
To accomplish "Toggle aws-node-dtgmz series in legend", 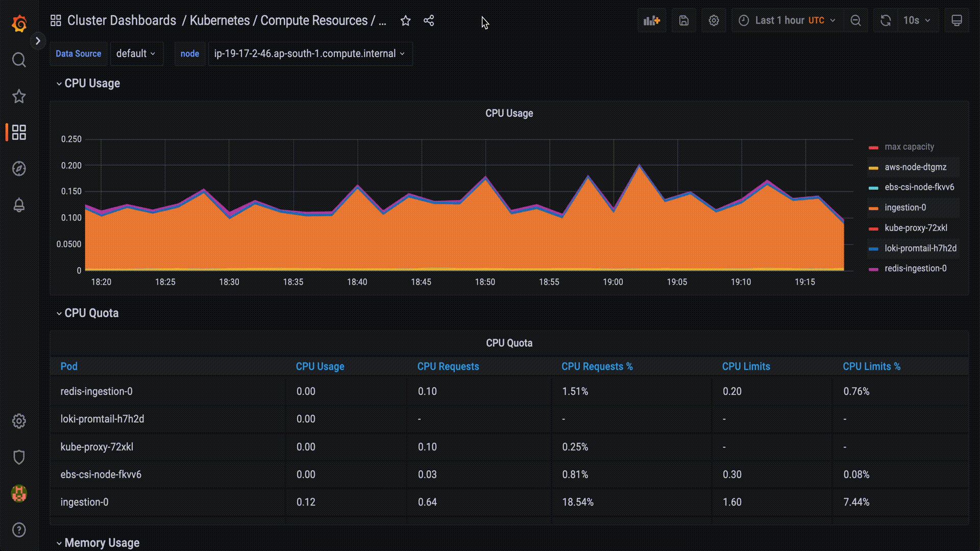I will [x=915, y=167].
